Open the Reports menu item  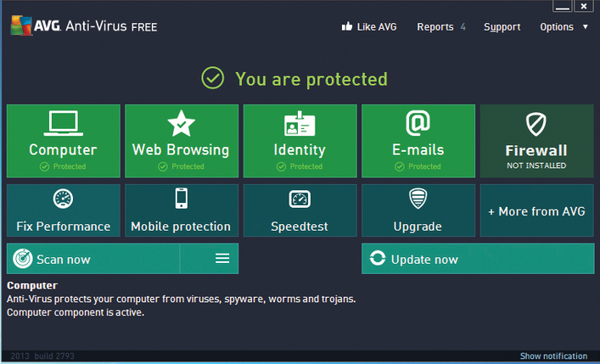coord(435,27)
